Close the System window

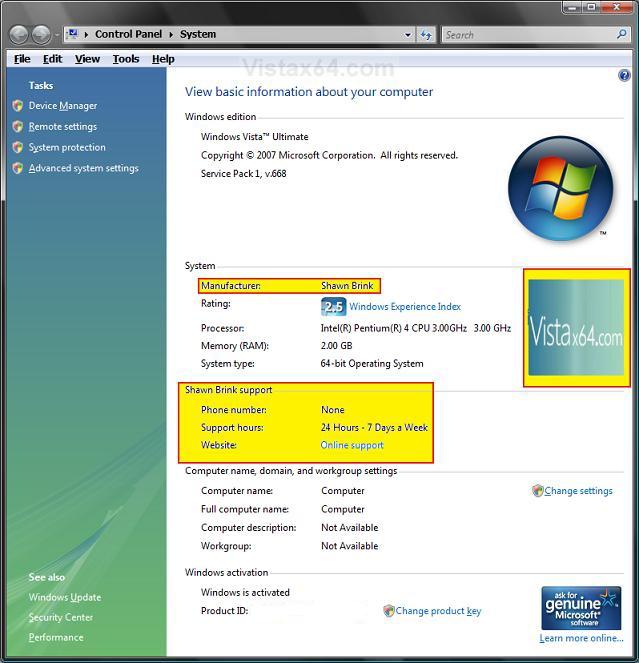pyautogui.click(x=617, y=7)
